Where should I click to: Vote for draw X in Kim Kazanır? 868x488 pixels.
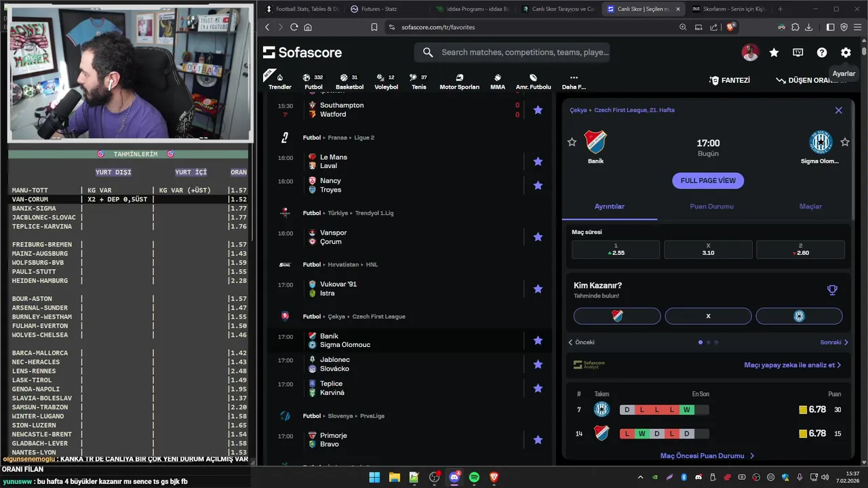click(708, 316)
